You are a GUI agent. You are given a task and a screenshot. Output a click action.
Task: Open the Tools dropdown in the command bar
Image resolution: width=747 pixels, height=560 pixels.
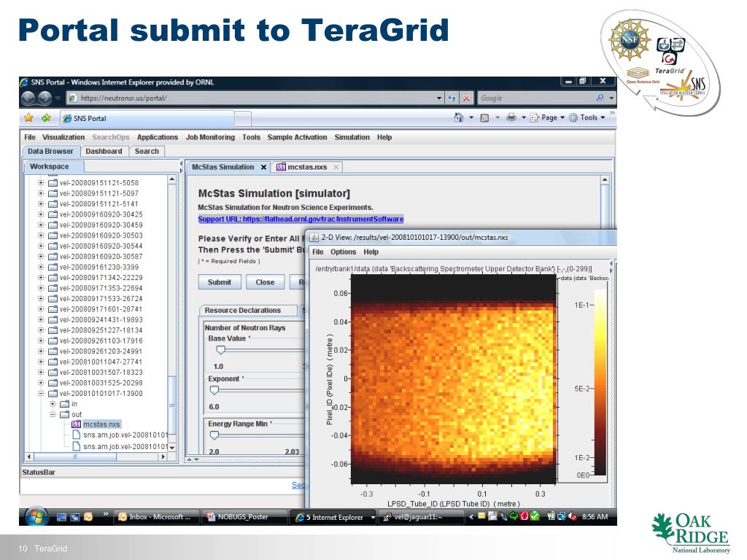tap(587, 117)
